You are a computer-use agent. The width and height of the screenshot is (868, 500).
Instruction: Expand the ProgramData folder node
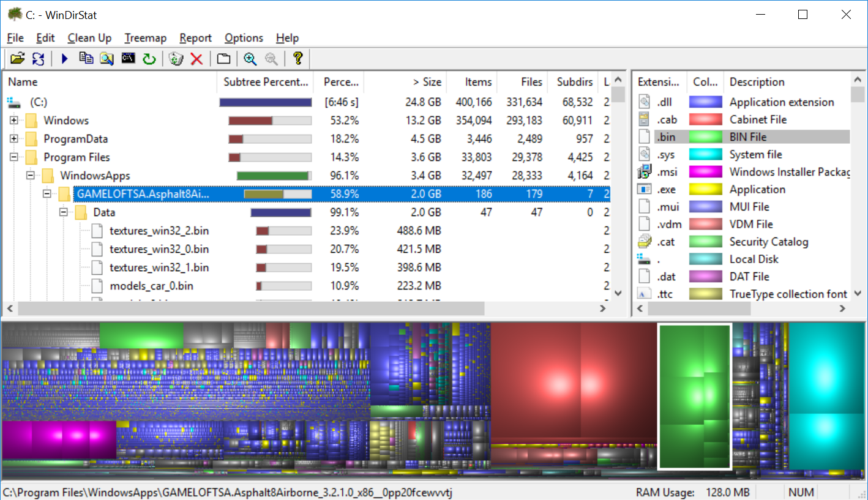[14, 139]
